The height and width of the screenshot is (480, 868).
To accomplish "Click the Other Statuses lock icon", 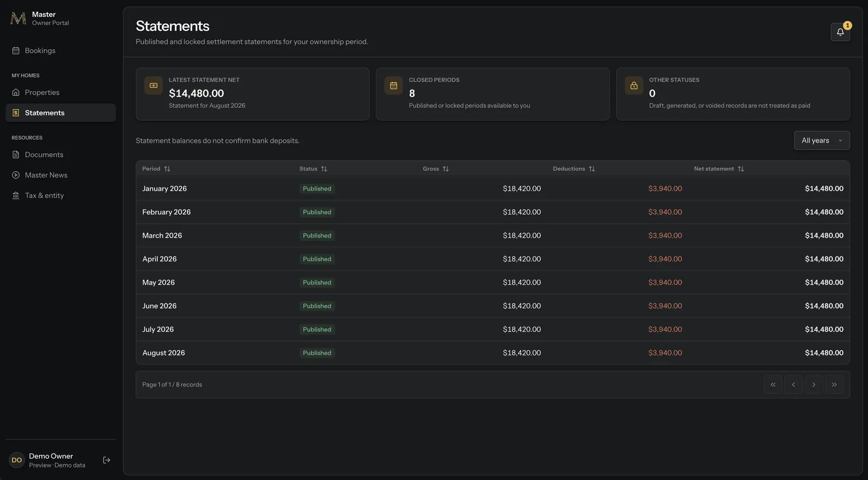I will pyautogui.click(x=634, y=86).
